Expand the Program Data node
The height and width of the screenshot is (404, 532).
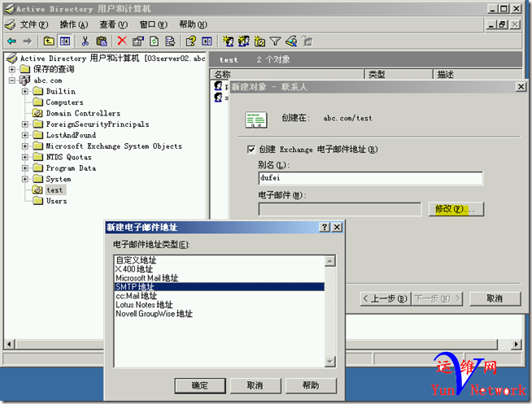tap(25, 168)
